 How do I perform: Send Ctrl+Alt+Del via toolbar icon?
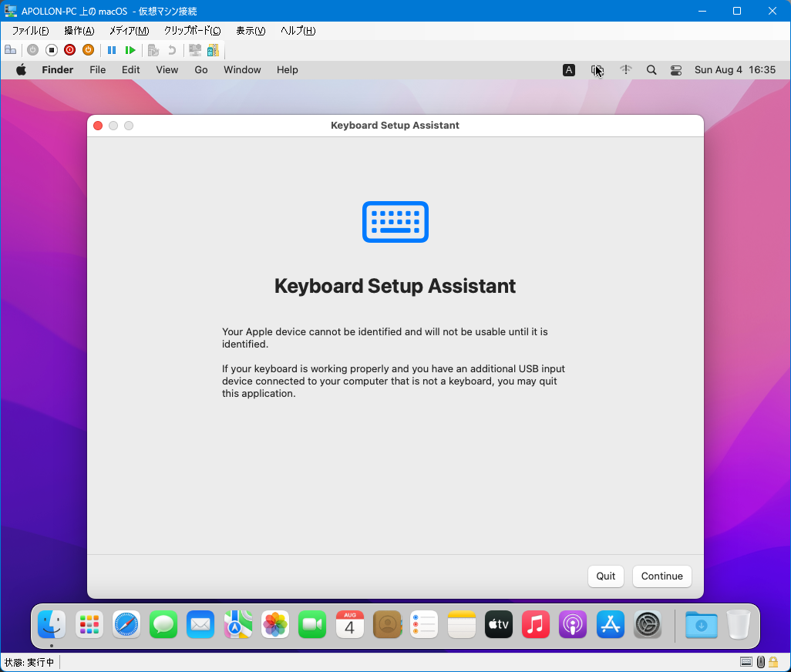11,50
